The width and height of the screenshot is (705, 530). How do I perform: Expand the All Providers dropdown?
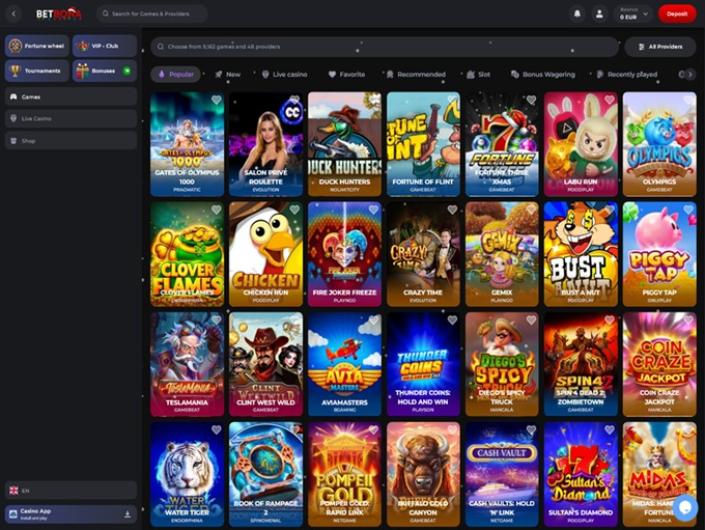[x=660, y=47]
